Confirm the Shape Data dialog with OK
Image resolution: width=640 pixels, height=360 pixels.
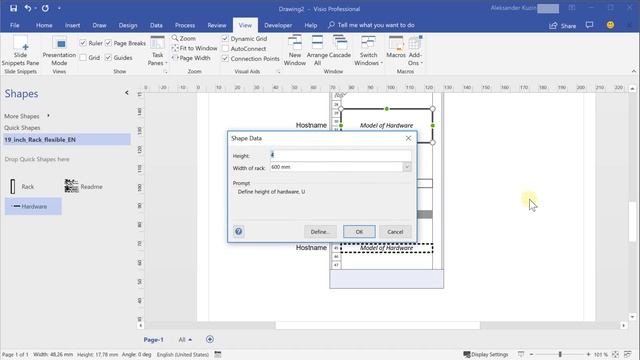[x=359, y=231]
